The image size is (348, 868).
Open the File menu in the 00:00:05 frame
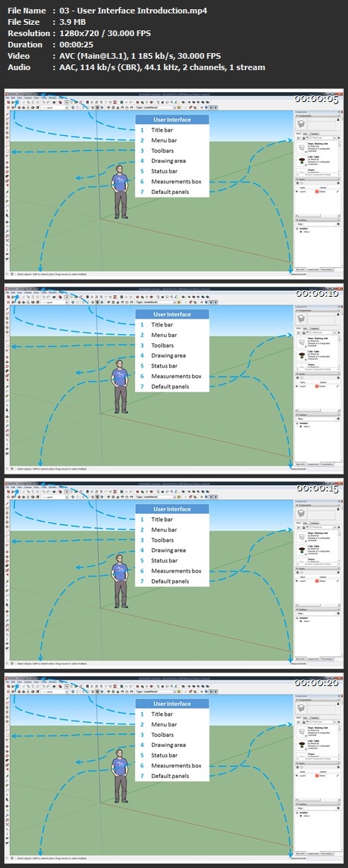pos(7,98)
